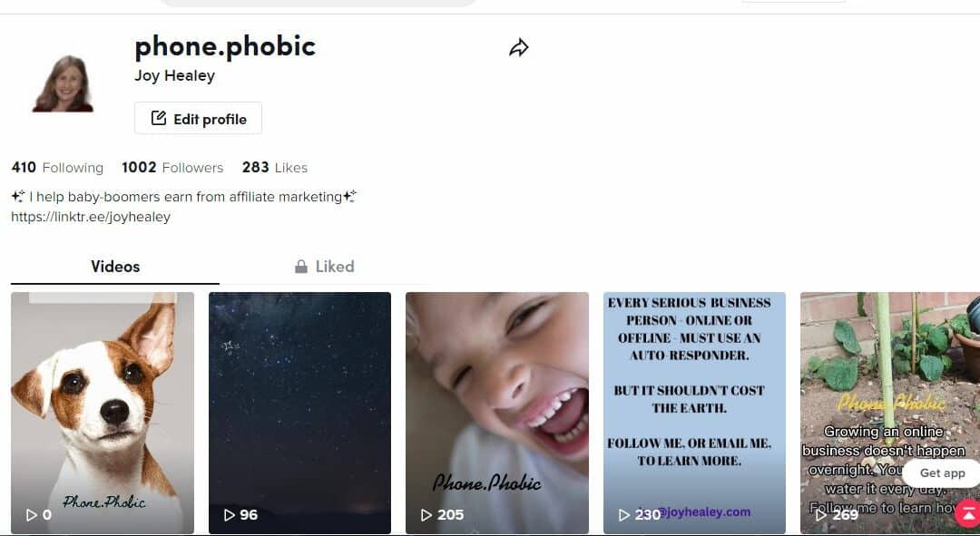View the 1002 Followers list

[x=172, y=168]
